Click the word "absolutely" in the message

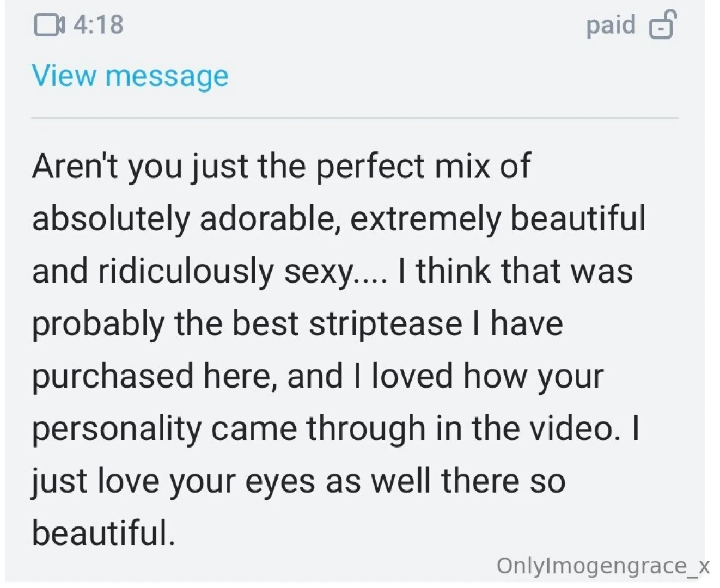[x=111, y=218]
